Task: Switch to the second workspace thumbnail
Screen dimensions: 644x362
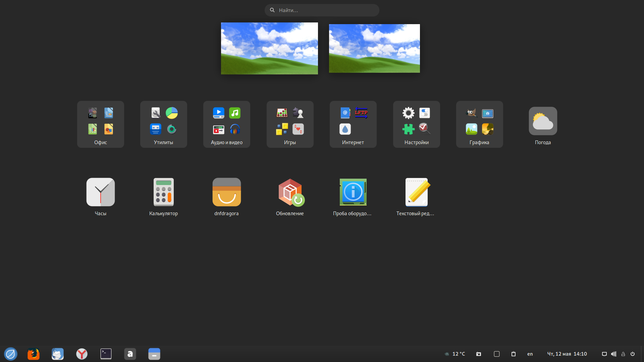Action: tap(374, 49)
